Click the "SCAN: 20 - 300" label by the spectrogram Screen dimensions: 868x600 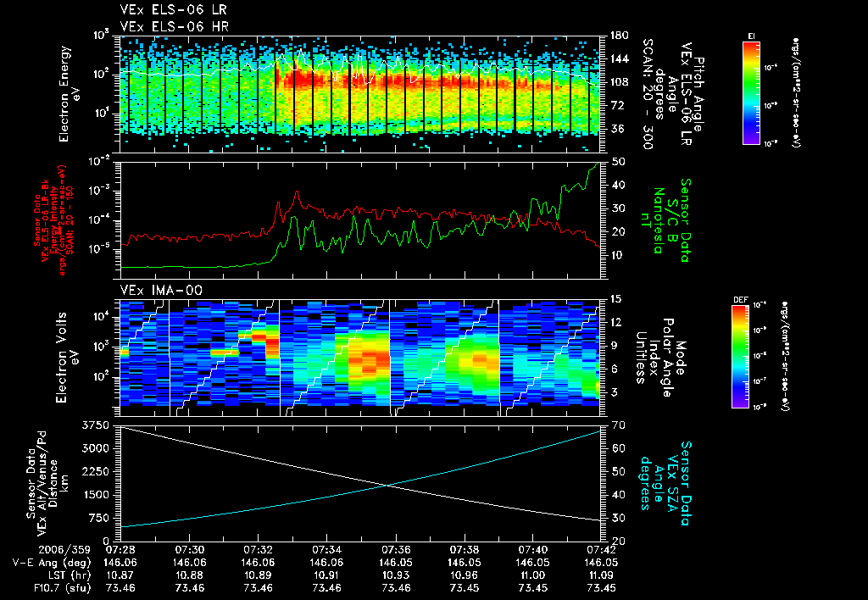point(647,94)
